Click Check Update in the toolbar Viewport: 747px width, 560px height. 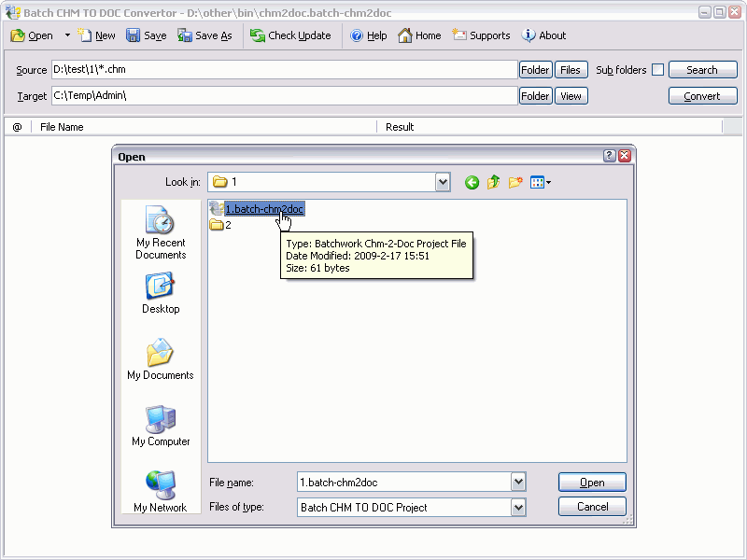pyautogui.click(x=290, y=35)
